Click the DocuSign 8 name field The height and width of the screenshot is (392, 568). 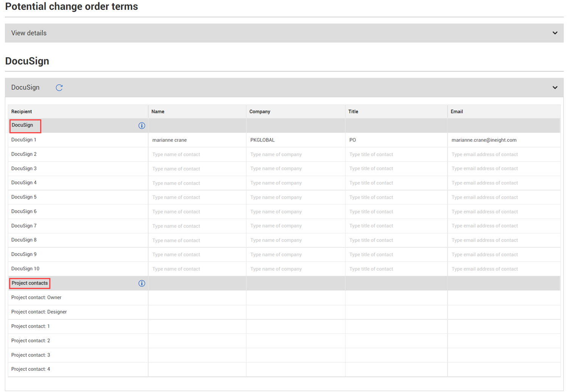pos(197,241)
